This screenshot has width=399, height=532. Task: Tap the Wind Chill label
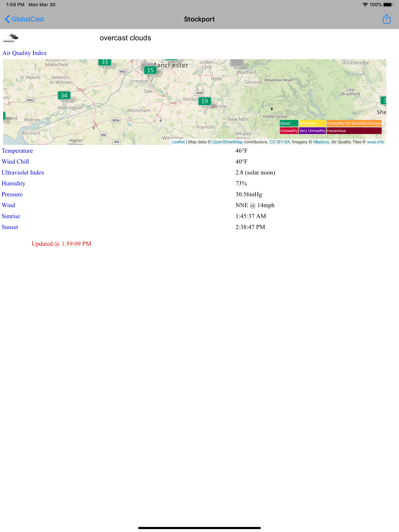tap(15, 162)
